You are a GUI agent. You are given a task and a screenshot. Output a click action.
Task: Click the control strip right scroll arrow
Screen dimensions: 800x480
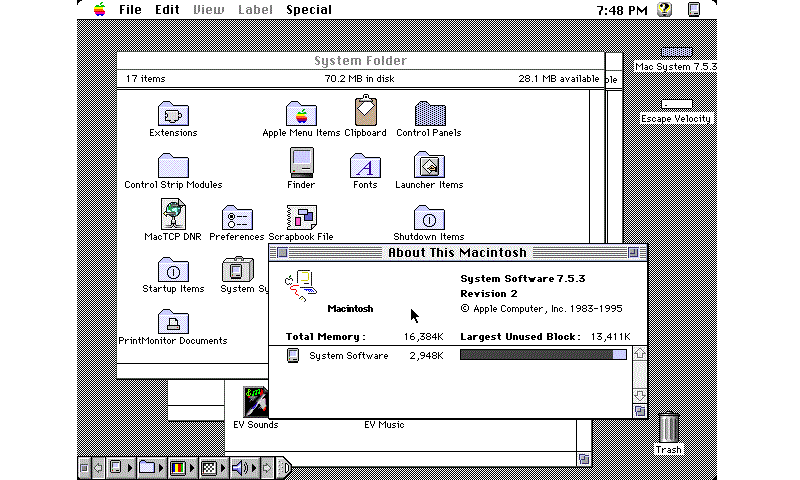(x=267, y=467)
